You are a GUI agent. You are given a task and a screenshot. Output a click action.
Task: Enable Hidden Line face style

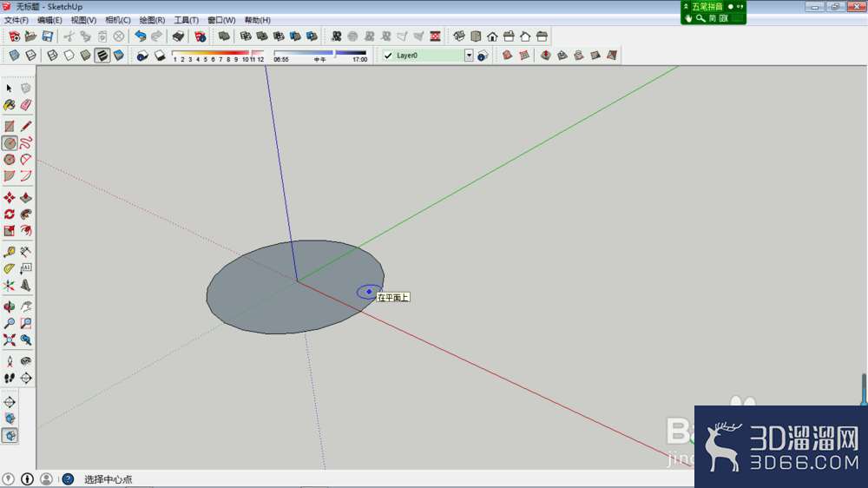click(69, 56)
